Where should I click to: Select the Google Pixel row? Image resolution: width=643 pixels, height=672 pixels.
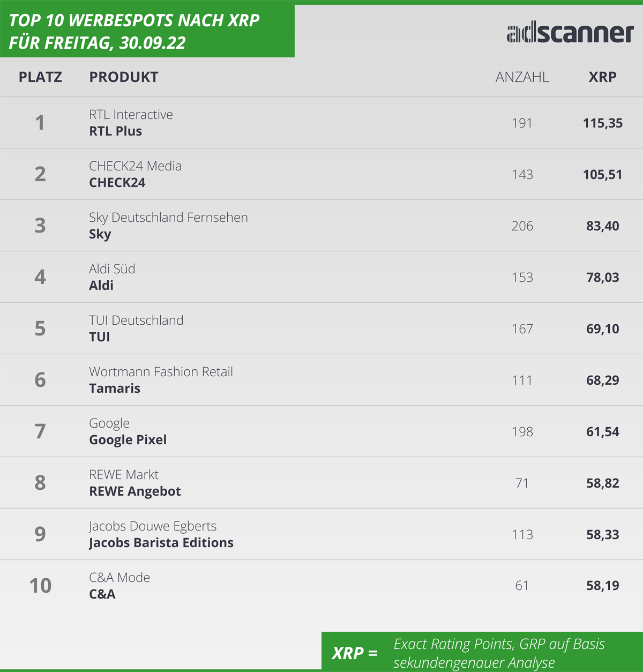[x=322, y=431]
